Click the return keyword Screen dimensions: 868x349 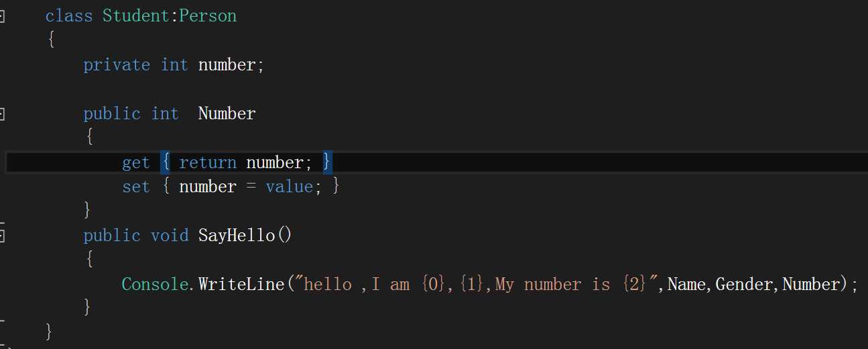[208, 163]
